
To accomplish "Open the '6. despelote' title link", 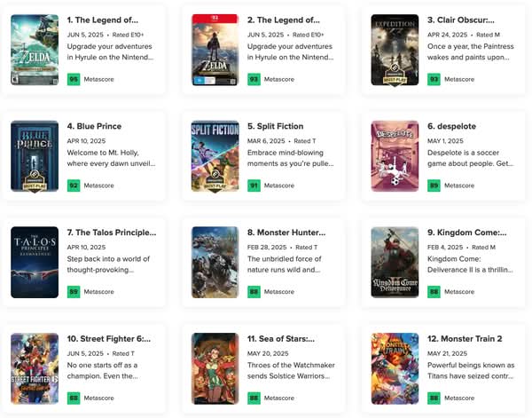I will tap(451, 126).
